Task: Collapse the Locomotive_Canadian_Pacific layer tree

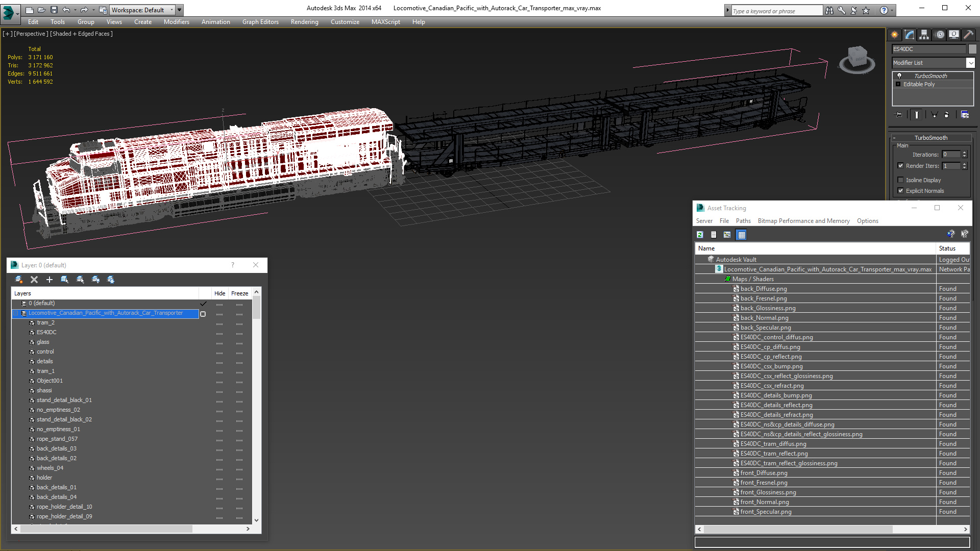Action: pyautogui.click(x=16, y=313)
